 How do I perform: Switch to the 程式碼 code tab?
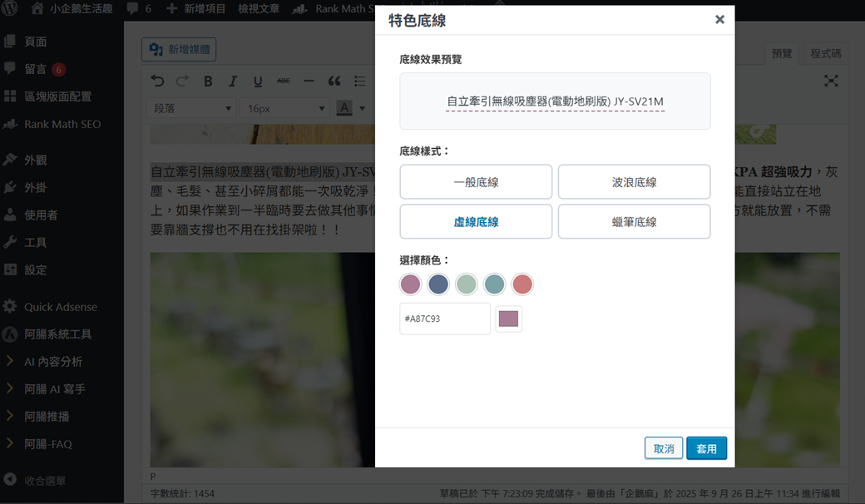(825, 53)
